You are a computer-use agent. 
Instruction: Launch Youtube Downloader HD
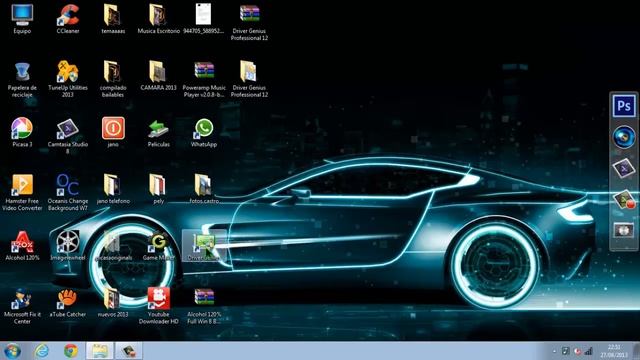158,306
